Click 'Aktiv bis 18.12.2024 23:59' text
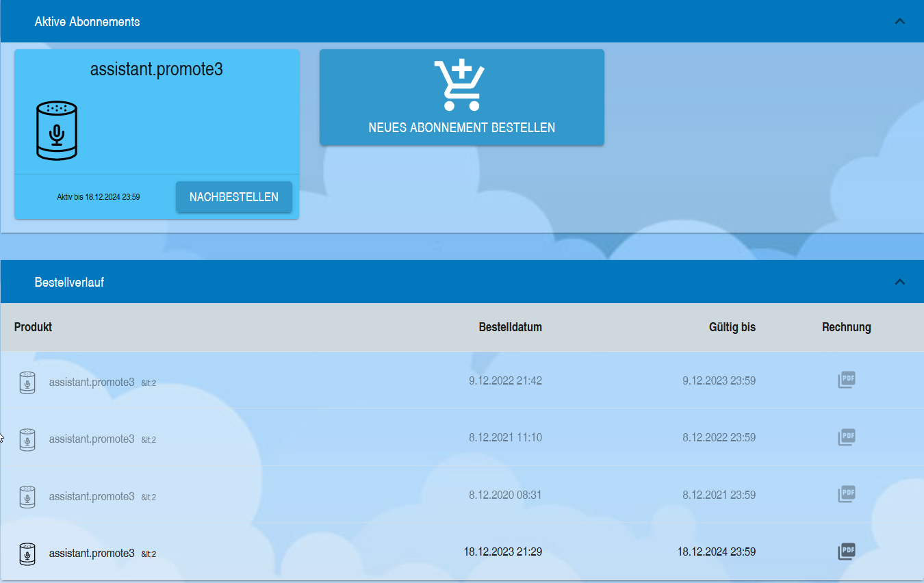This screenshot has width=924, height=583. (x=99, y=197)
